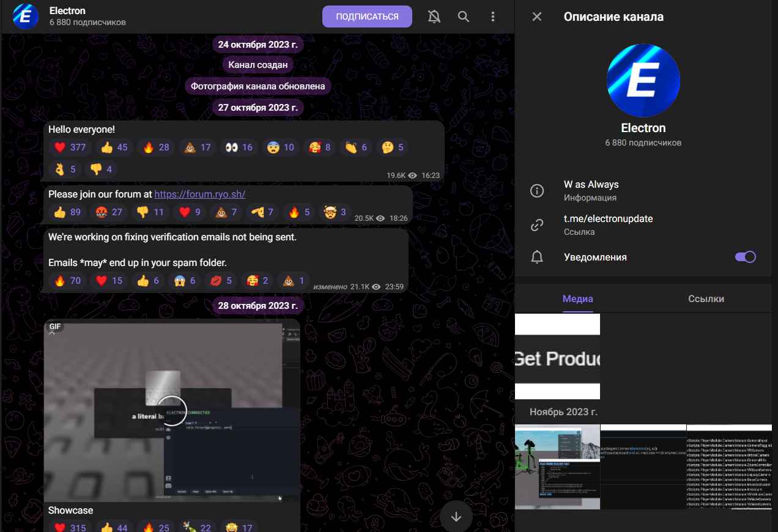Click the large Electron profile picture

click(x=643, y=80)
